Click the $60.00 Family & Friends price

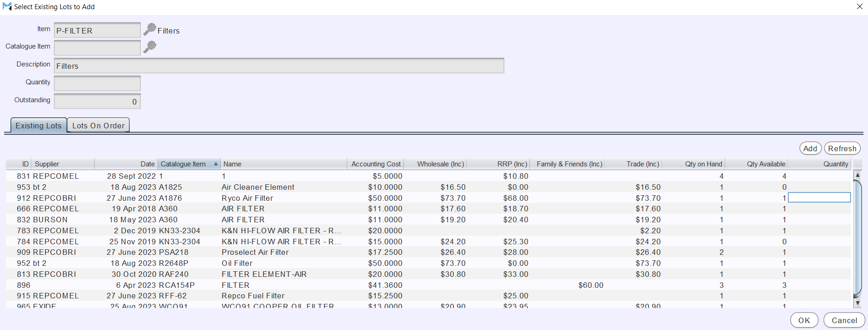pyautogui.click(x=590, y=285)
